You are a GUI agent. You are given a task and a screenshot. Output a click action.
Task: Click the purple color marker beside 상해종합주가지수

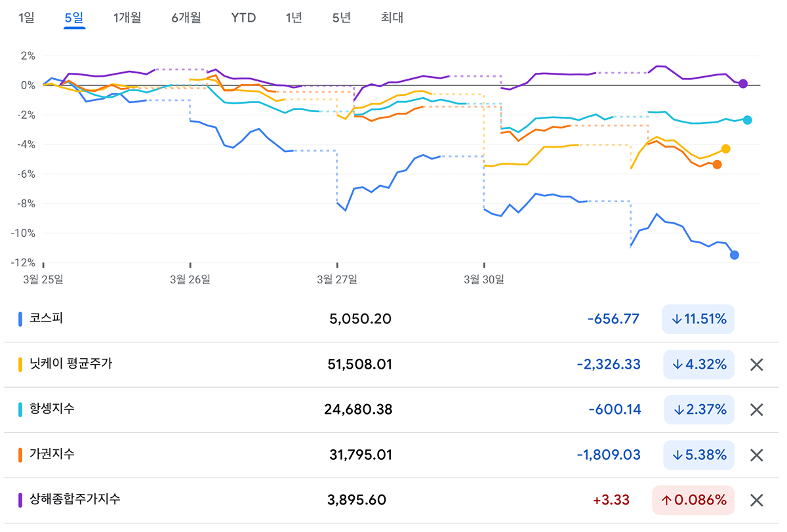point(20,501)
